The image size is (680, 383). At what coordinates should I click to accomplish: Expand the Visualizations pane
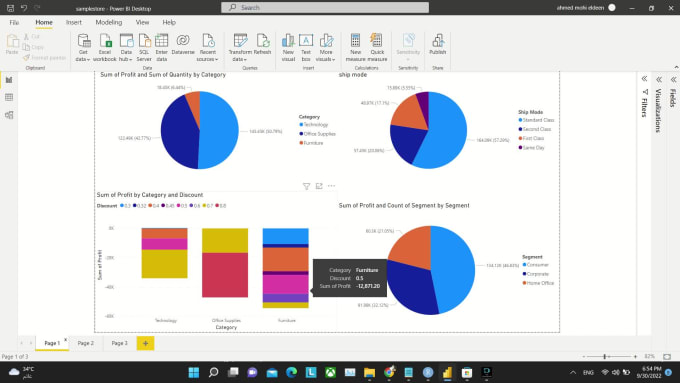point(659,79)
